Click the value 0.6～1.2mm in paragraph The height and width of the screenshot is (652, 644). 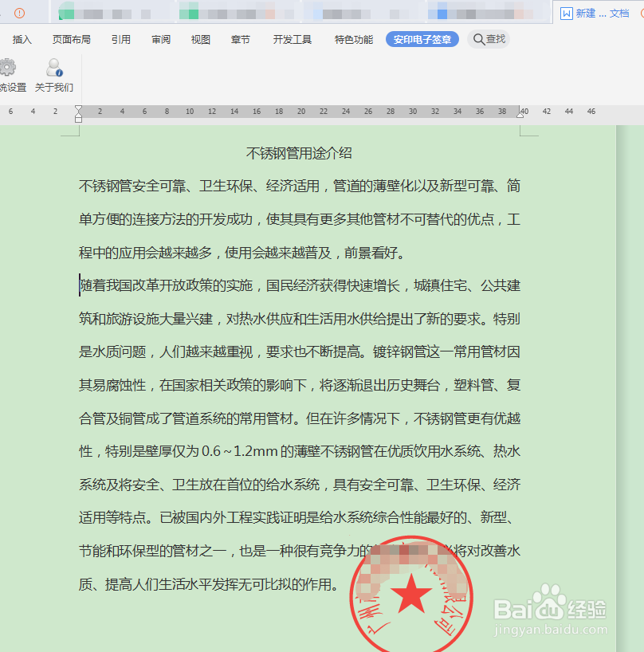pyautogui.click(x=239, y=451)
